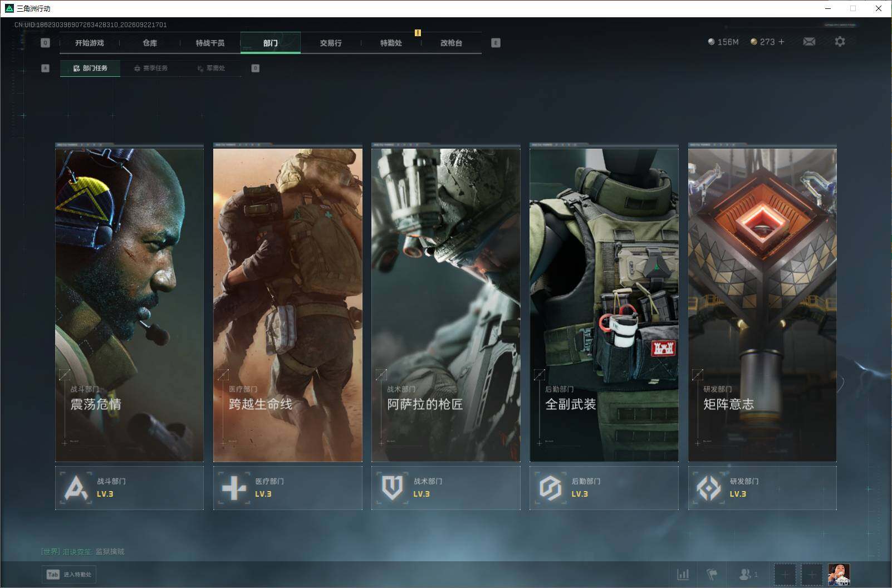Click the E key next-tab icon
Screen dimensions: 892x588
tap(496, 43)
